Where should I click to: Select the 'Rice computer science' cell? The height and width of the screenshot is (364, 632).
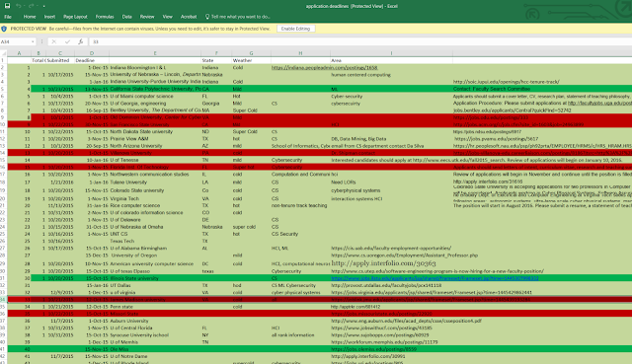coord(155,205)
